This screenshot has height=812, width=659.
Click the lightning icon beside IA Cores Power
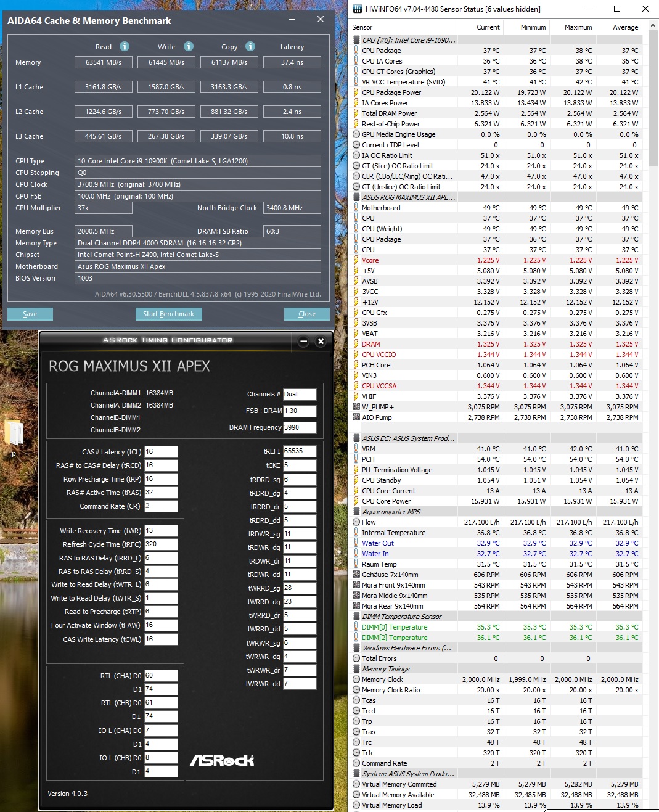click(356, 103)
